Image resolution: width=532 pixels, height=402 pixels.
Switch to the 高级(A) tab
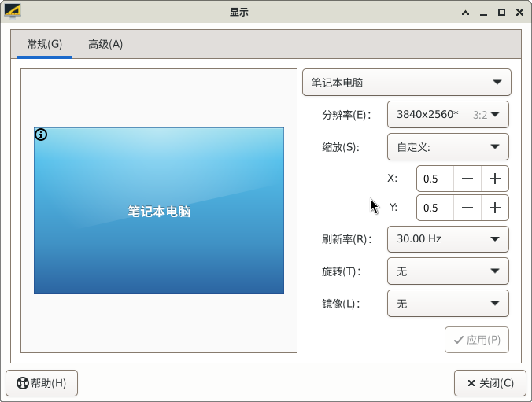pos(105,44)
